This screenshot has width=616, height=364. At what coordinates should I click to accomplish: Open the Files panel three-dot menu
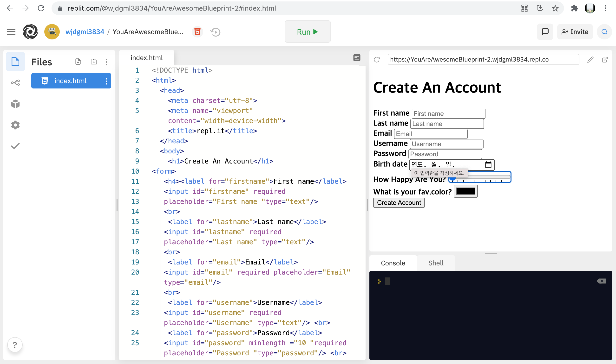(x=106, y=62)
